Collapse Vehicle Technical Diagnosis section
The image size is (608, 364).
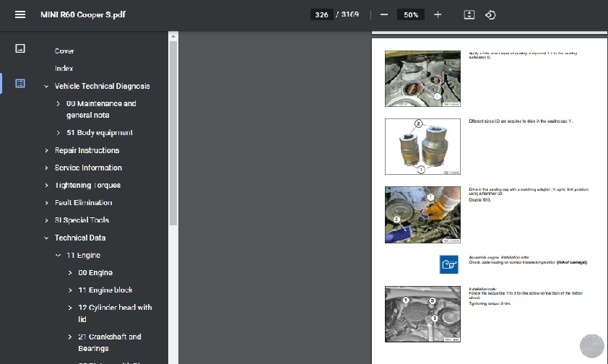[x=46, y=86]
